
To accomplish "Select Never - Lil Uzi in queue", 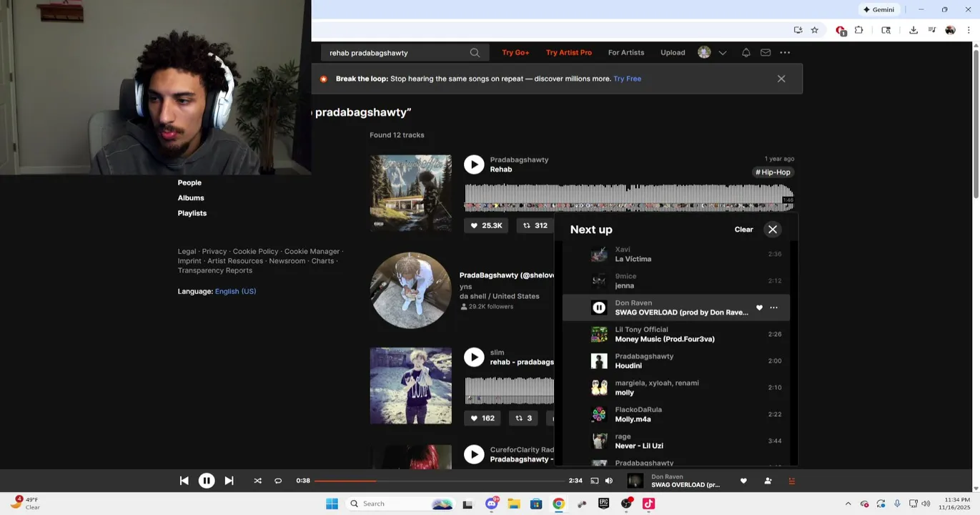I will pyautogui.click(x=676, y=441).
